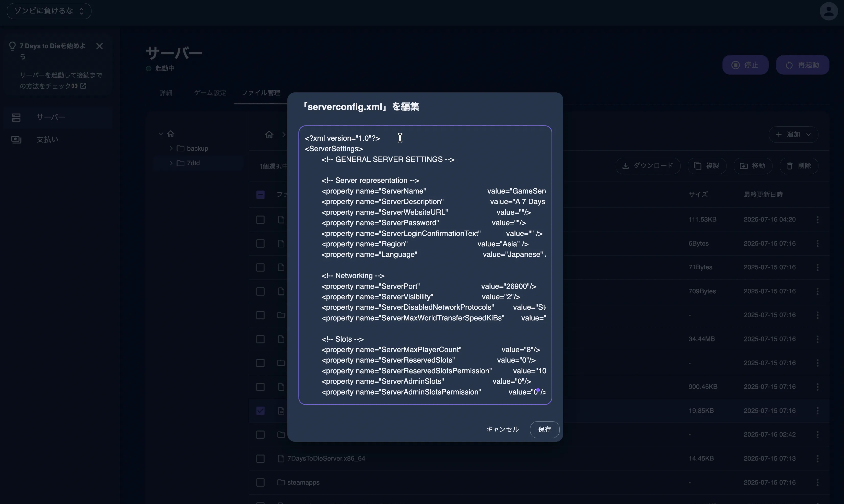
Task: Open the steamapps folder name
Action: 303,483
